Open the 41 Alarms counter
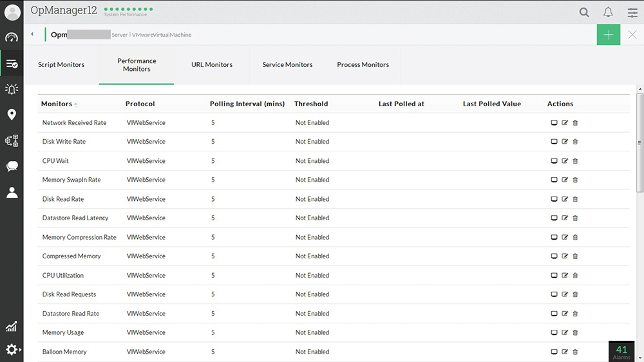The height and width of the screenshot is (362, 644). [621, 352]
